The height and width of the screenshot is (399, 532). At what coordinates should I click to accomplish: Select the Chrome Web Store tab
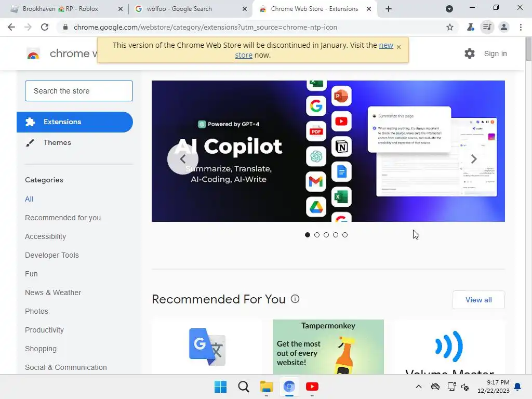[x=314, y=9]
